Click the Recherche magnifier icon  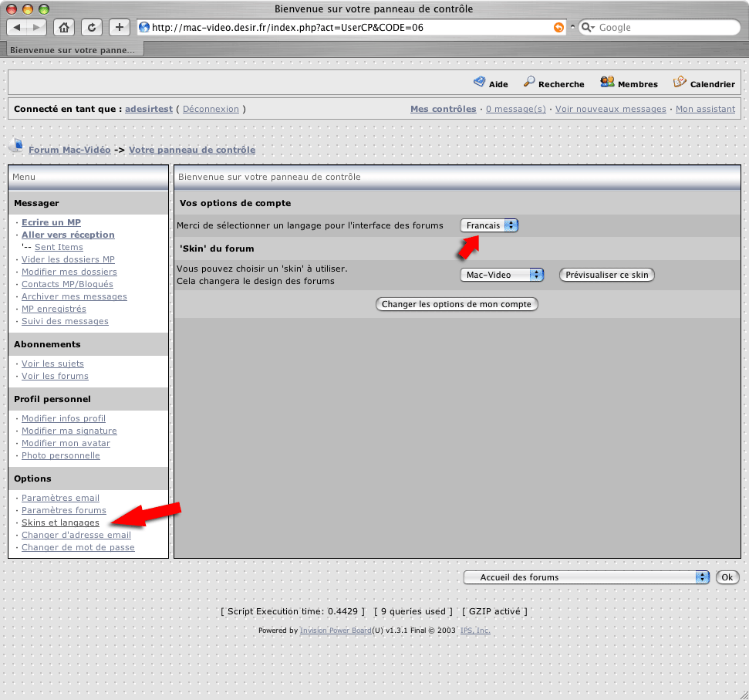click(529, 82)
